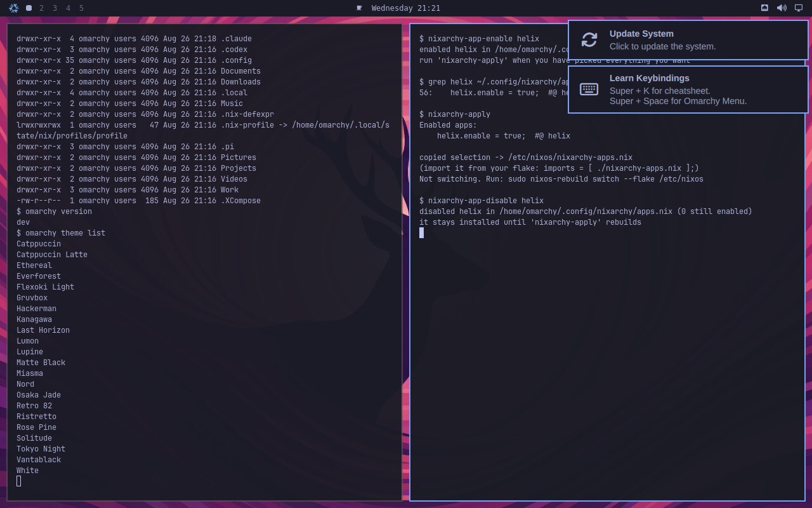Click the Music directory row
This screenshot has height=508, width=812.
coord(129,104)
